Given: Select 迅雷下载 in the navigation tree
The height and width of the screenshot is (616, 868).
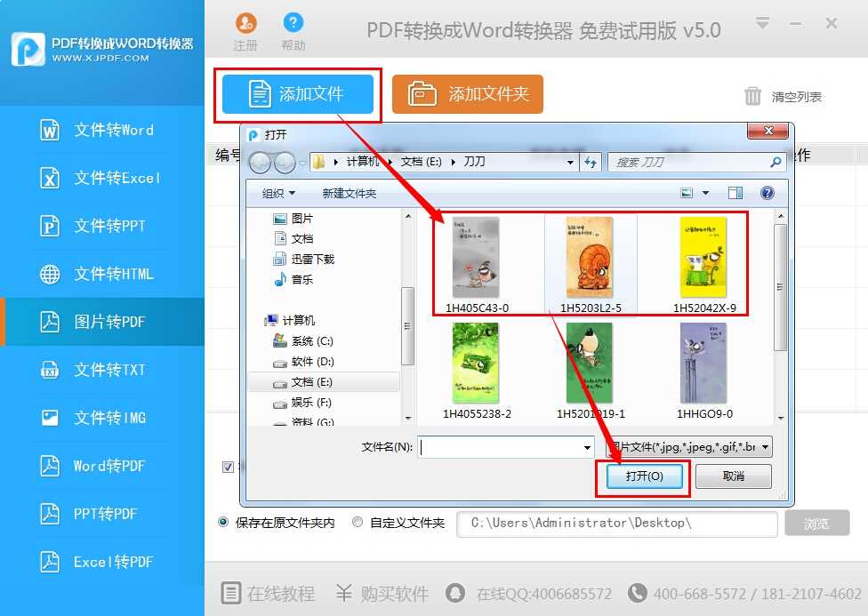Looking at the screenshot, I should tap(304, 259).
